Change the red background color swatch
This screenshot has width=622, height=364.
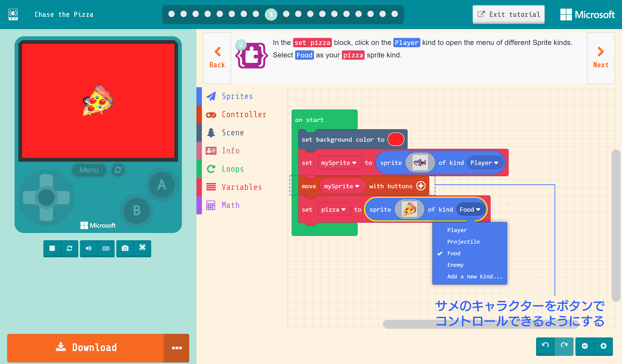point(396,139)
